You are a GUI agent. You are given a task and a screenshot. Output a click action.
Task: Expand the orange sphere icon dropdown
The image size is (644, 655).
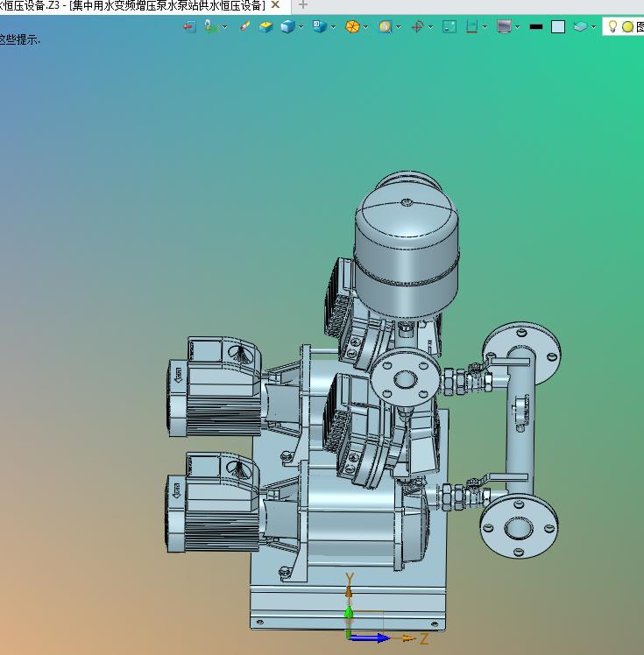[x=365, y=27]
